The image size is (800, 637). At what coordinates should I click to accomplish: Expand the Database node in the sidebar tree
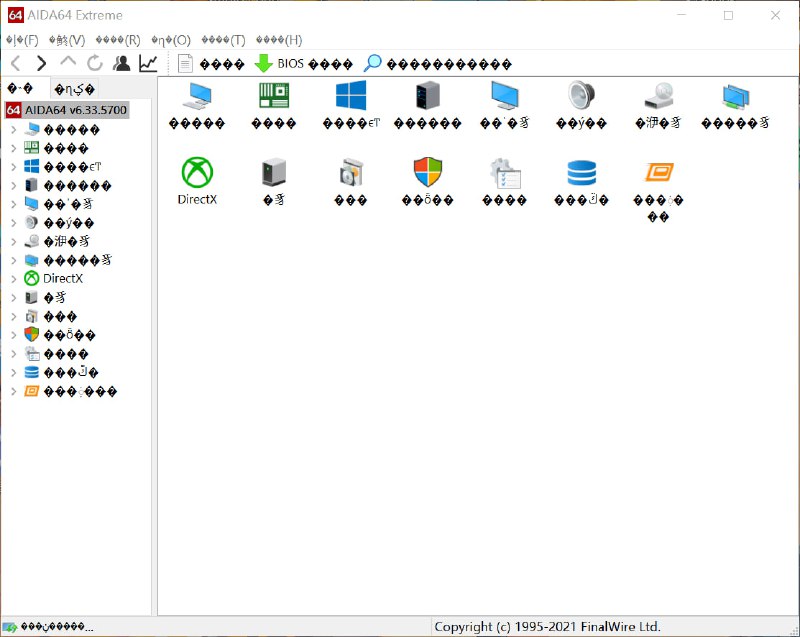click(x=13, y=373)
